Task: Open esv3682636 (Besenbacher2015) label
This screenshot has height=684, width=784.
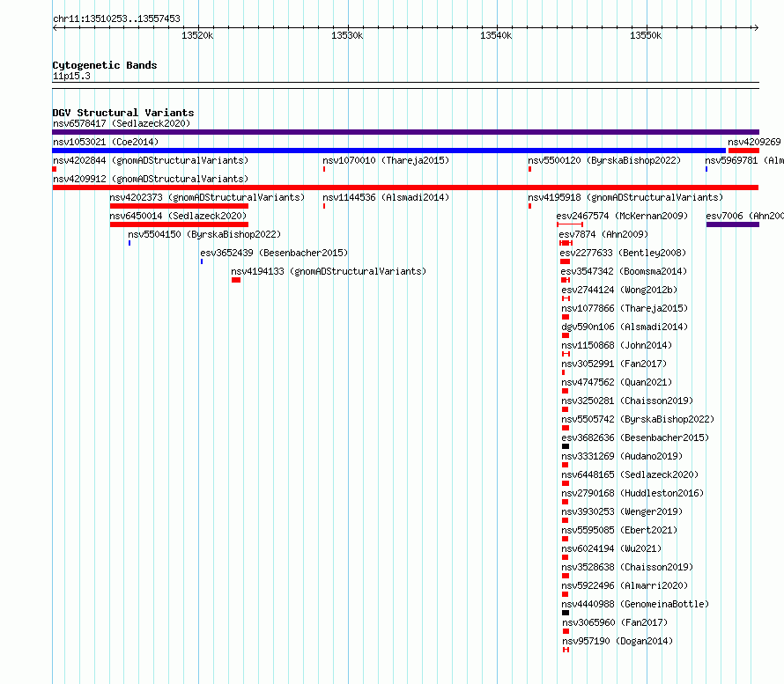Action: click(x=635, y=438)
